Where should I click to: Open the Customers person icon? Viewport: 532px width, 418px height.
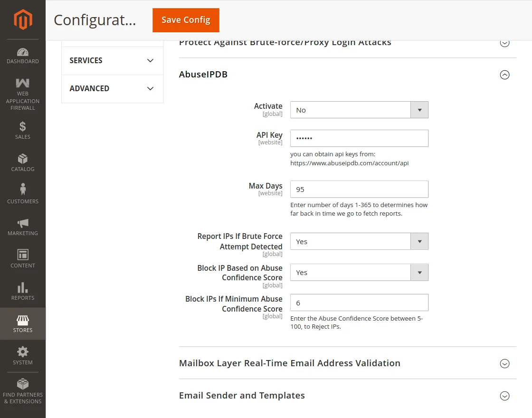point(23,190)
